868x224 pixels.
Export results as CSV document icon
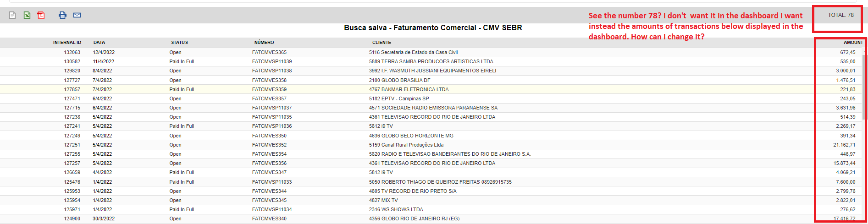pos(12,15)
